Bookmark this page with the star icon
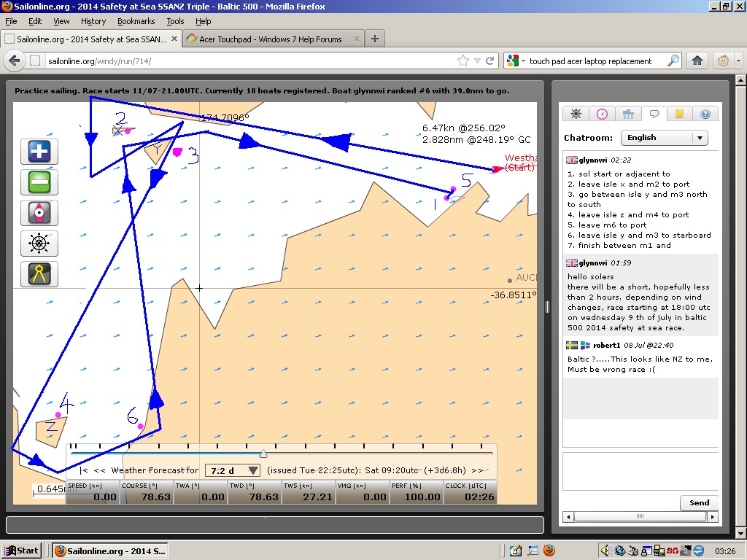The width and height of the screenshot is (747, 560). (462, 61)
